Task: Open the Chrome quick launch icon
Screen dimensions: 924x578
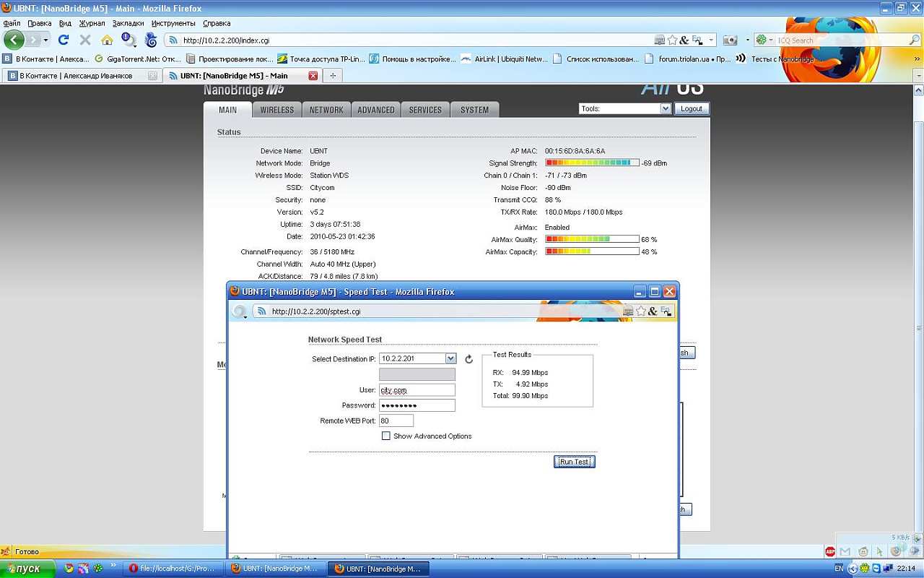Action: (69, 569)
